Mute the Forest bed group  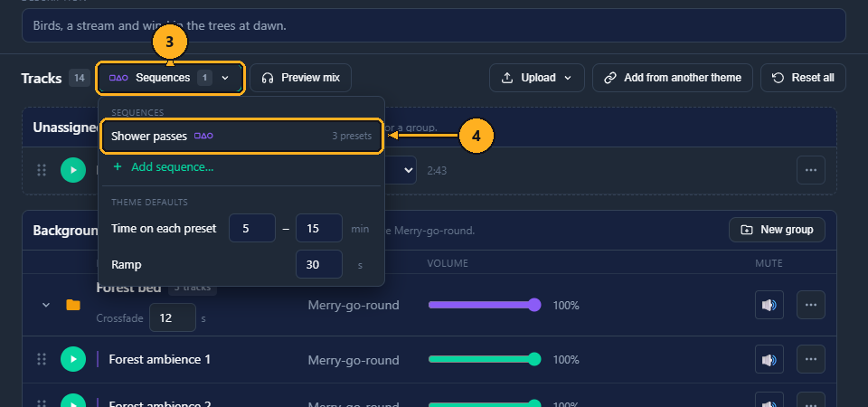click(769, 305)
